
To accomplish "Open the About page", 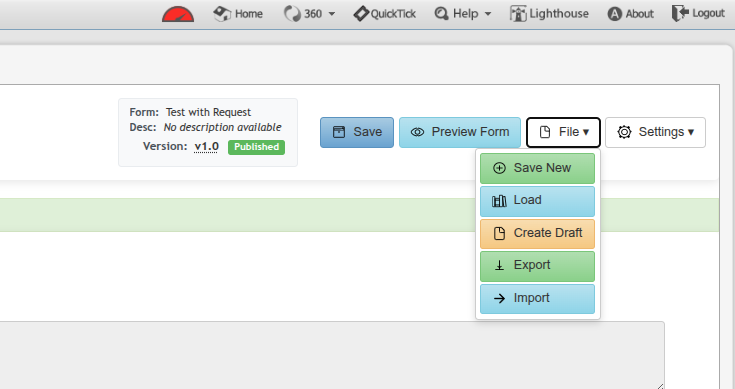I will (x=630, y=14).
